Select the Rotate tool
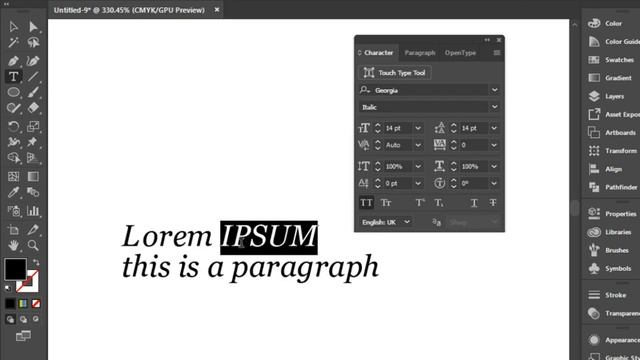Screen dimensions: 640x360 tap(13, 127)
